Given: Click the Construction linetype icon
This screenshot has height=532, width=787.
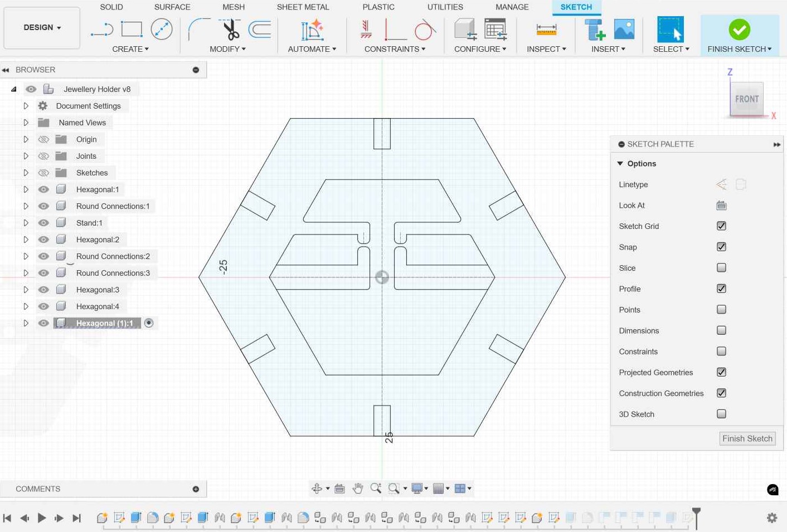Looking at the screenshot, I should (x=721, y=184).
